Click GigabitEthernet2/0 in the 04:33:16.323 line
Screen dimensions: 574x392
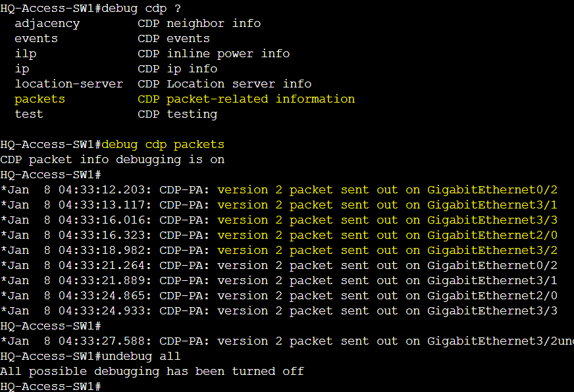[x=492, y=235]
